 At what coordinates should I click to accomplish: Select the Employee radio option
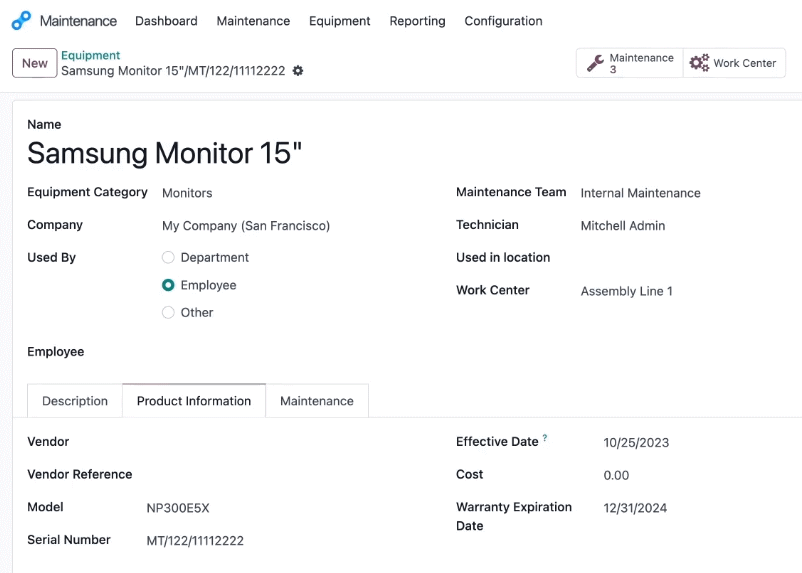168,285
